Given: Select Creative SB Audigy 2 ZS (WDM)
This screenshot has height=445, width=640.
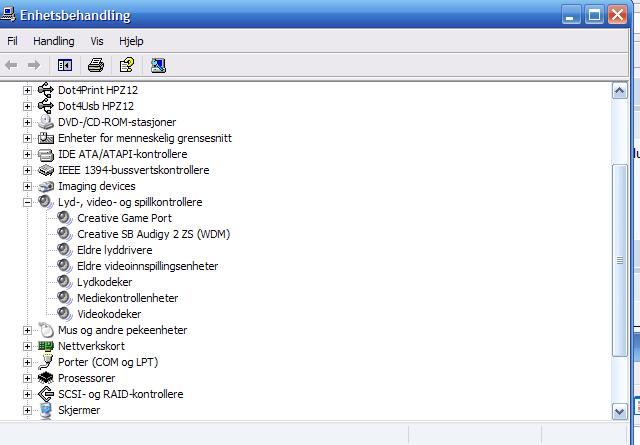Looking at the screenshot, I should point(153,234).
